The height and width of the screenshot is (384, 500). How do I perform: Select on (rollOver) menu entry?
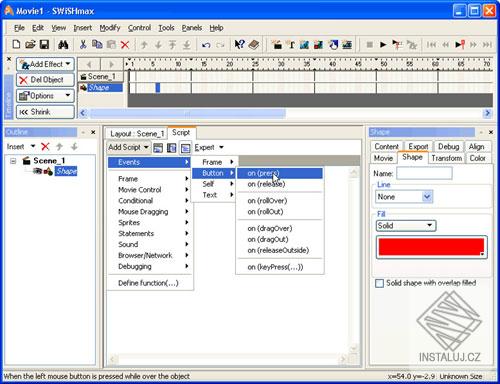tap(280, 201)
